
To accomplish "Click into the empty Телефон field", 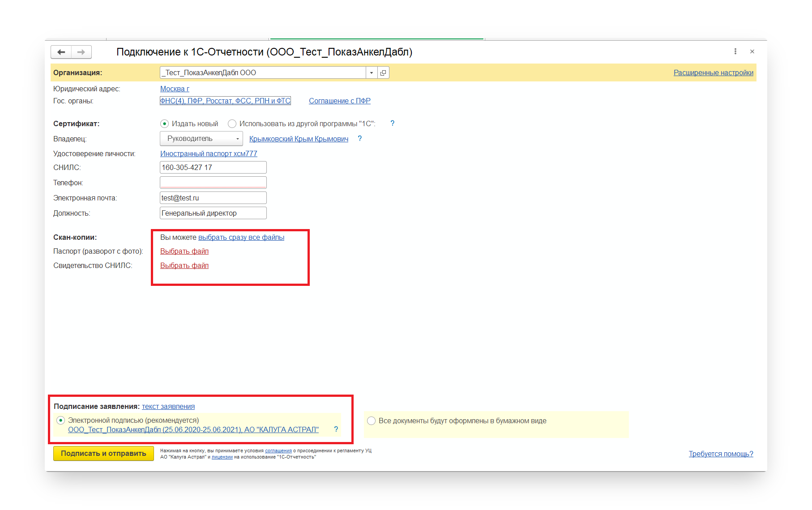I will coord(213,183).
